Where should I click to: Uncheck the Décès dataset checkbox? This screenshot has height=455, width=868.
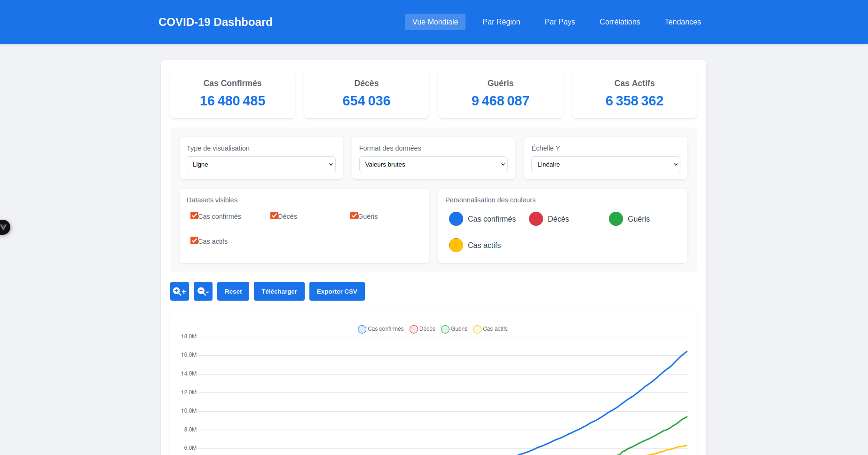[274, 216]
